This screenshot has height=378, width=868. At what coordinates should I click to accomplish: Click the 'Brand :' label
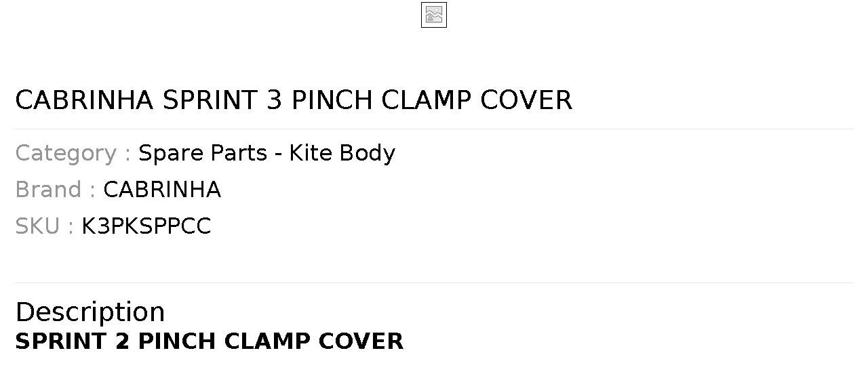click(55, 190)
